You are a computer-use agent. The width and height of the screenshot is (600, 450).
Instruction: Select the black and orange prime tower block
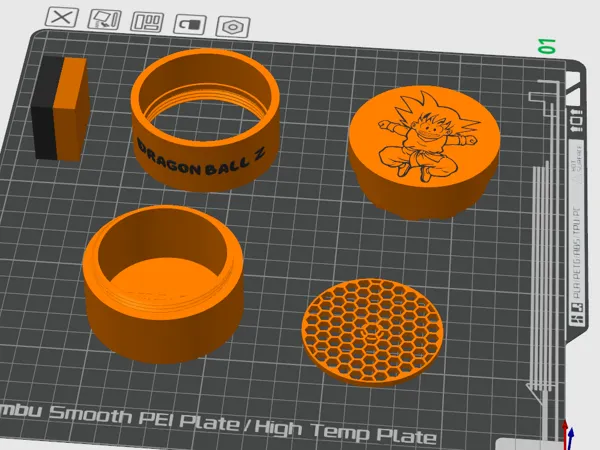61,108
